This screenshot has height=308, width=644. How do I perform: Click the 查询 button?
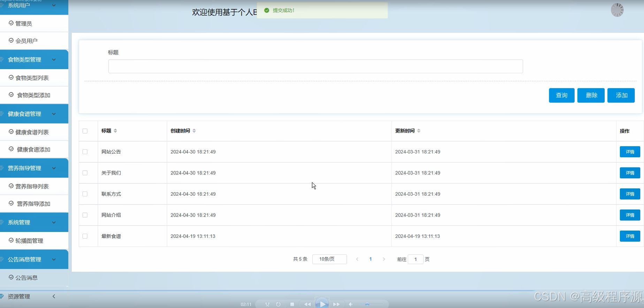[561, 95]
